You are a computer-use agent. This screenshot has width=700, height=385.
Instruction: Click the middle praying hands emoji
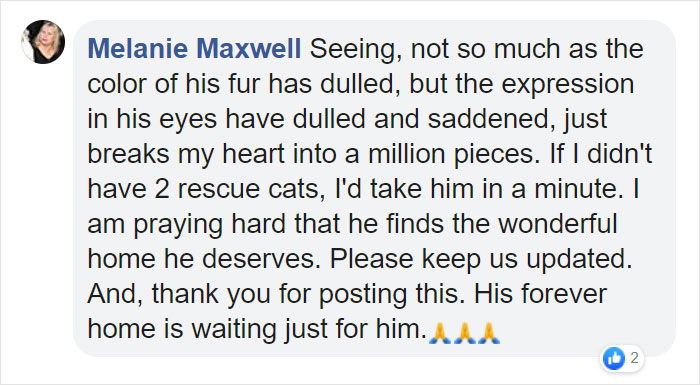click(x=464, y=333)
